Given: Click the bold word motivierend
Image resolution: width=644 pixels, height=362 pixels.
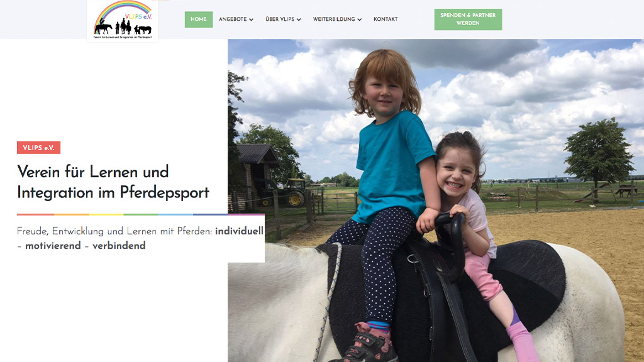Looking at the screenshot, I should (53, 246).
